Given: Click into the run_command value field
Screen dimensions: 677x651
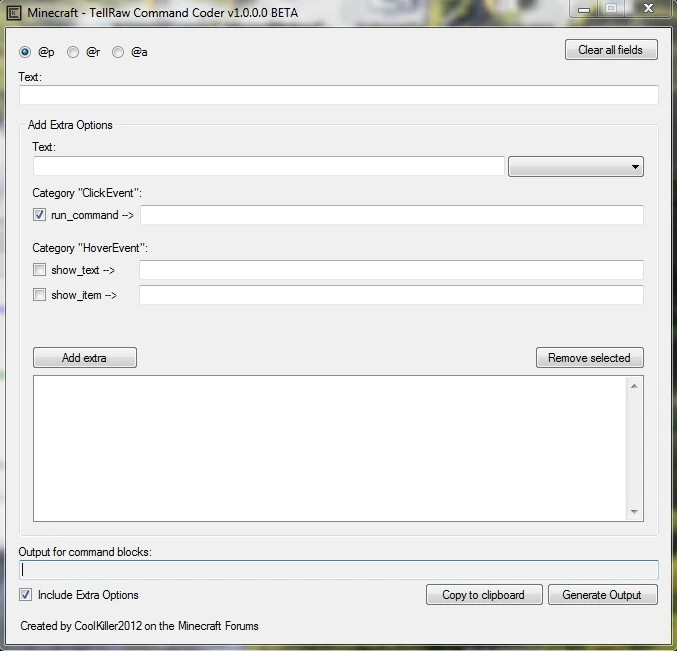Looking at the screenshot, I should pos(392,215).
